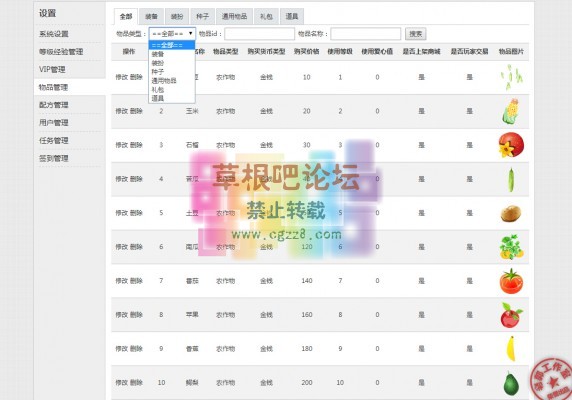Click 修改 for item 9
This screenshot has width=572, height=400.
point(121,349)
